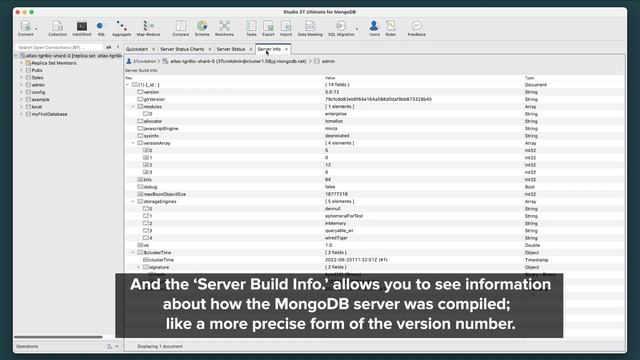The image size is (640, 360).
Task: Click the Operations panel filter icon
Action: pos(109,347)
